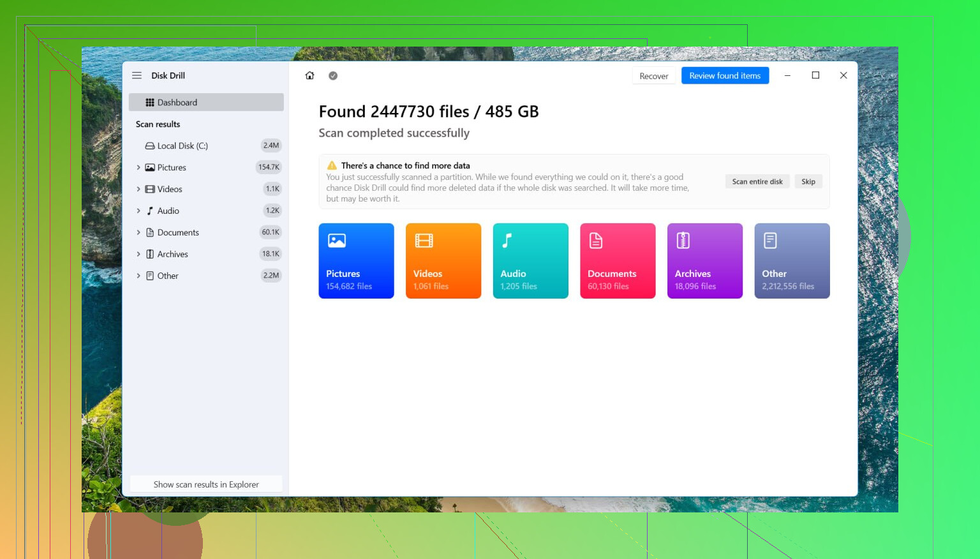Go to the home icon in toolbar
The image size is (980, 559).
(x=309, y=75)
